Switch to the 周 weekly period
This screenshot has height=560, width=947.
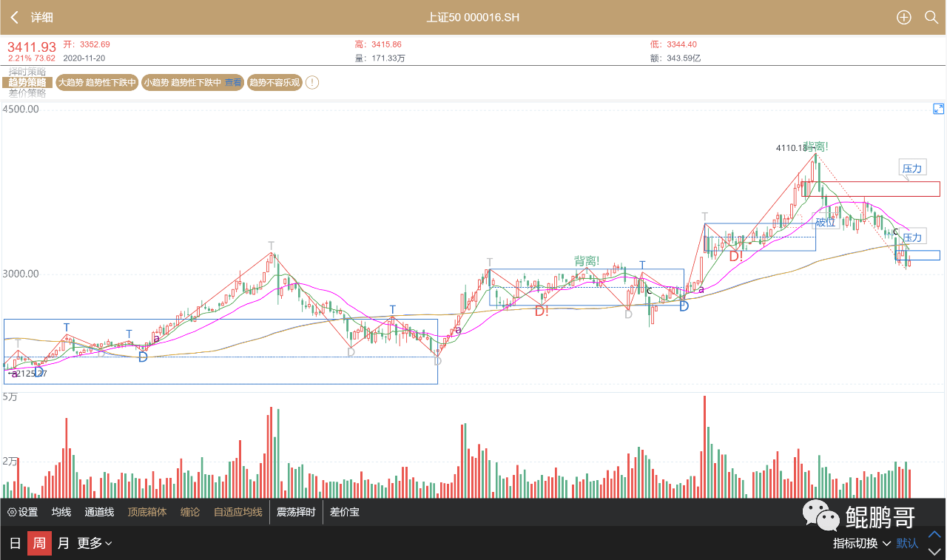(39, 543)
